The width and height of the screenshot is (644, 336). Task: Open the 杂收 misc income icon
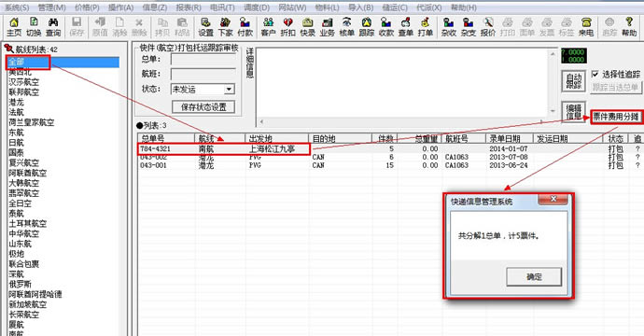click(x=449, y=27)
